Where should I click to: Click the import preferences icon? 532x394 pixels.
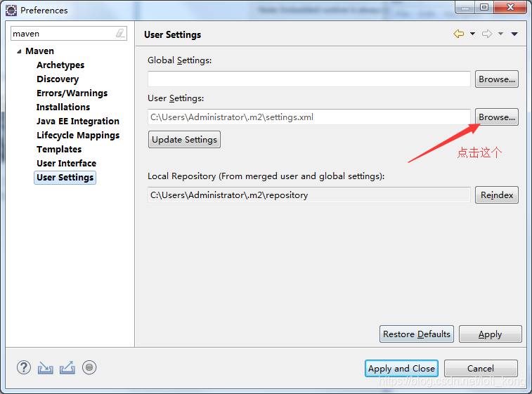46,368
